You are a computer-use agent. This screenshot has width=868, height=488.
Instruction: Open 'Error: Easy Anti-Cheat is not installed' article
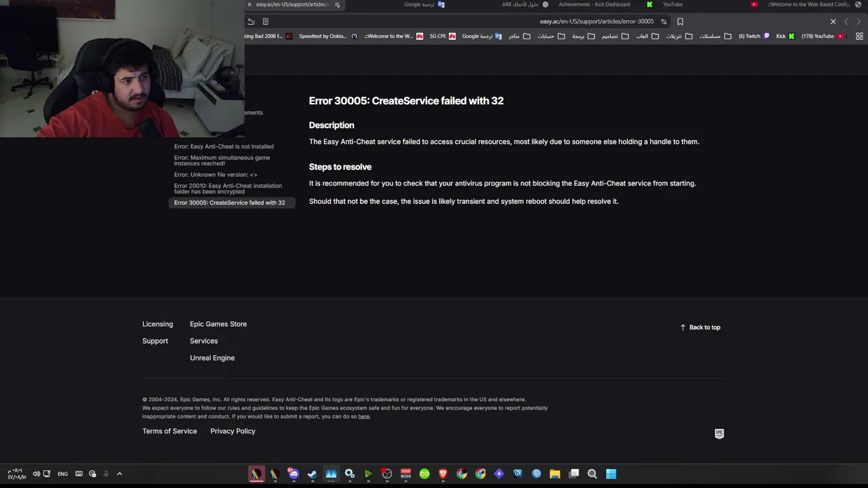click(224, 146)
